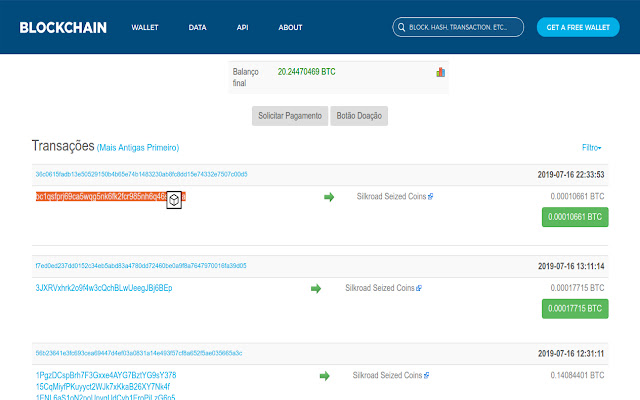
Task: Select the Balanço final label
Action: point(245,77)
